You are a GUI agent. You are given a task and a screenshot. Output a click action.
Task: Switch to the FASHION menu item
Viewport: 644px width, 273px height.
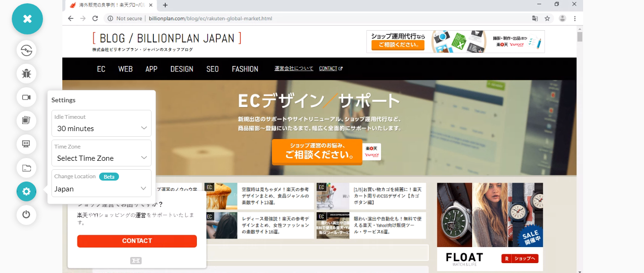[x=245, y=69]
